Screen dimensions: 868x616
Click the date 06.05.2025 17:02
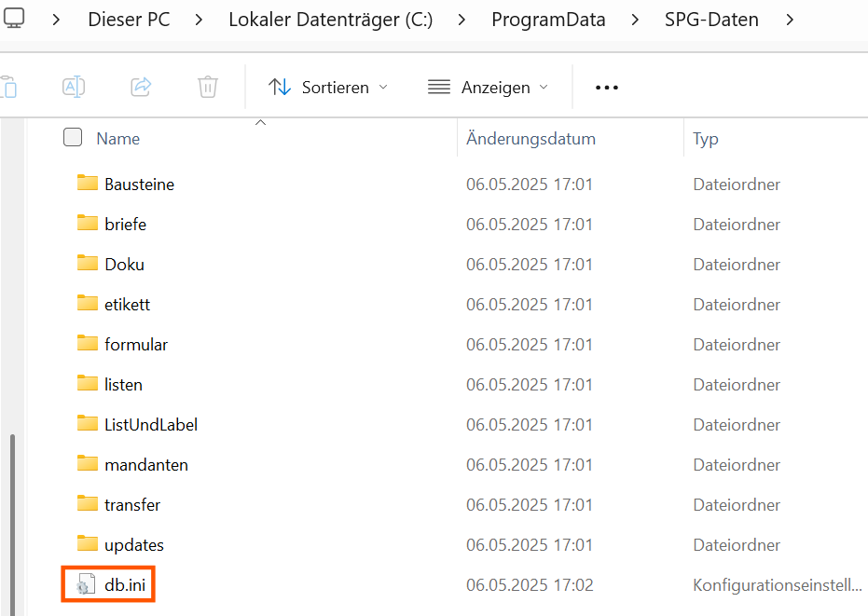click(530, 584)
